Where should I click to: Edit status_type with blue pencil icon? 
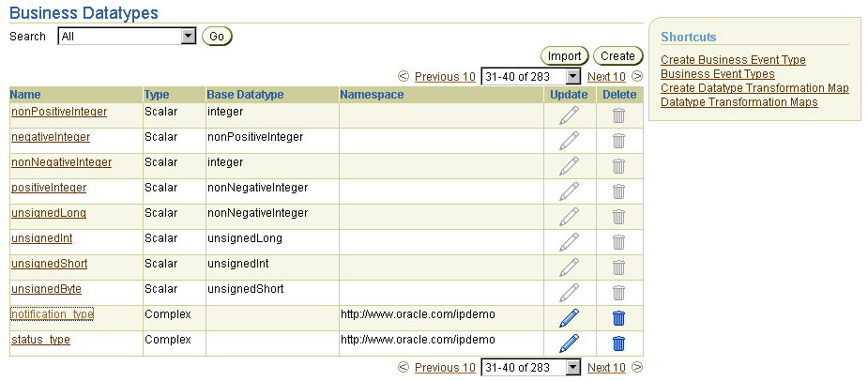pos(569,343)
